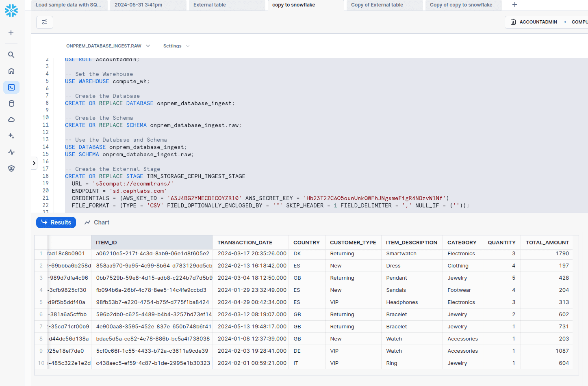
Task: Open the Admin shield icon in sidebar
Action: pos(11,168)
